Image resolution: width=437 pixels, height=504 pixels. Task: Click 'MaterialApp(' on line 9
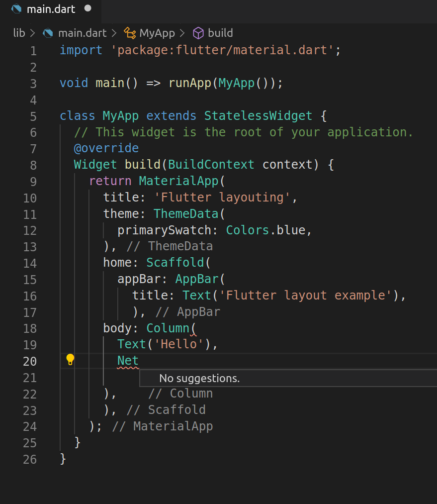[182, 181]
